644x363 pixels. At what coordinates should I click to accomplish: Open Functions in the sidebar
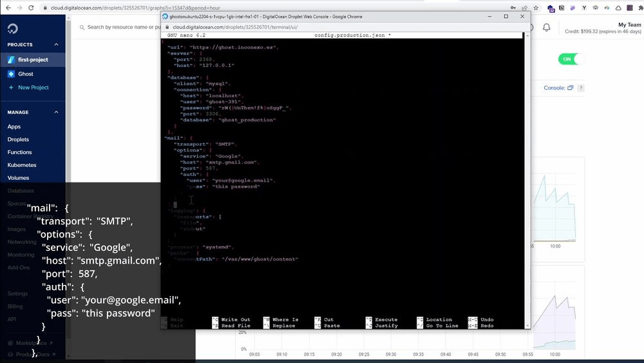coord(19,152)
